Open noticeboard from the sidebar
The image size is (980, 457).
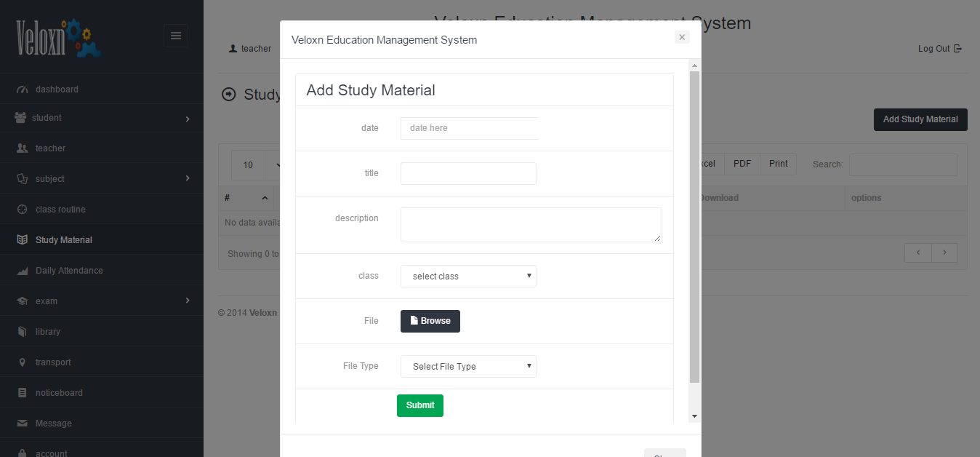point(59,393)
